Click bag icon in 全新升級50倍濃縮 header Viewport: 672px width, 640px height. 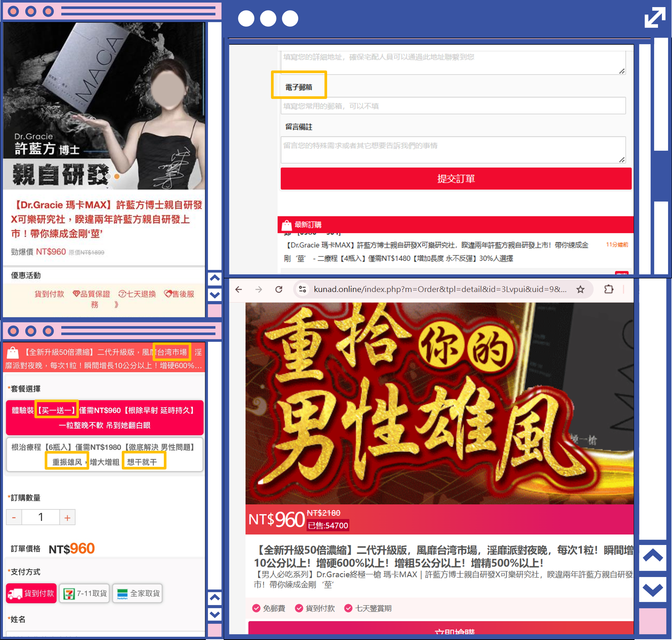[13, 353]
